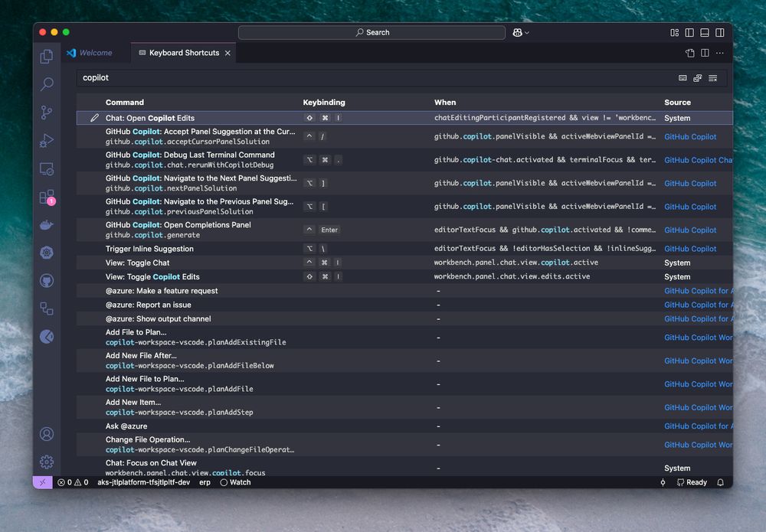Open Extensions view with update badge

pyautogui.click(x=47, y=197)
